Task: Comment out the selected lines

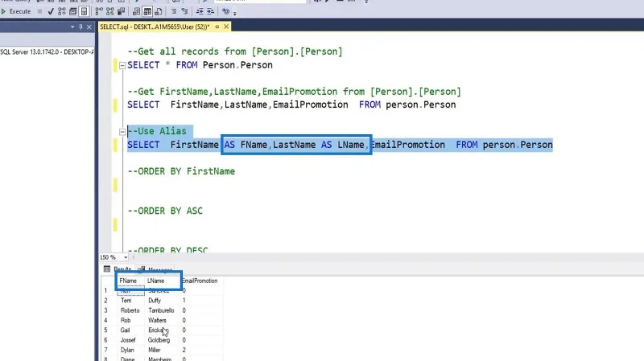Action: 174,11
